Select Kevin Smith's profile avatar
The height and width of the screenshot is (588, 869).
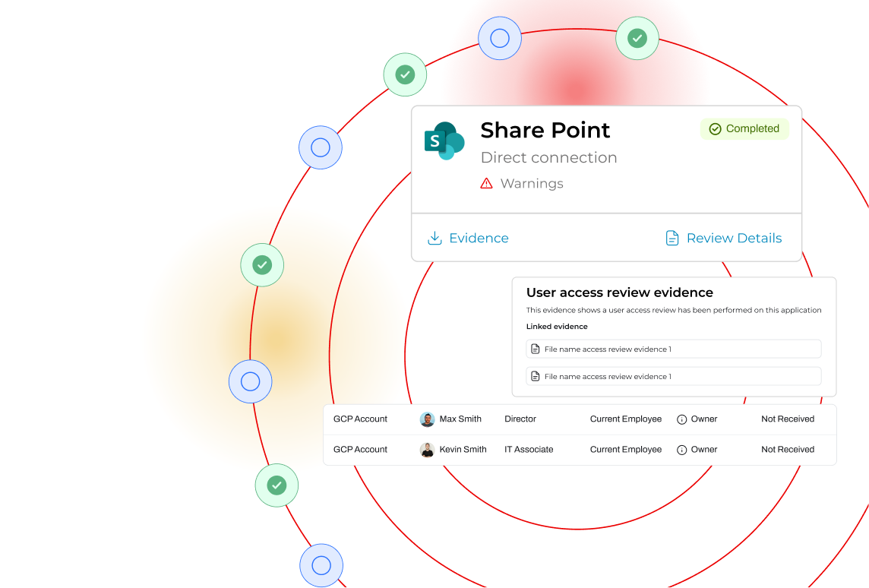click(x=428, y=450)
